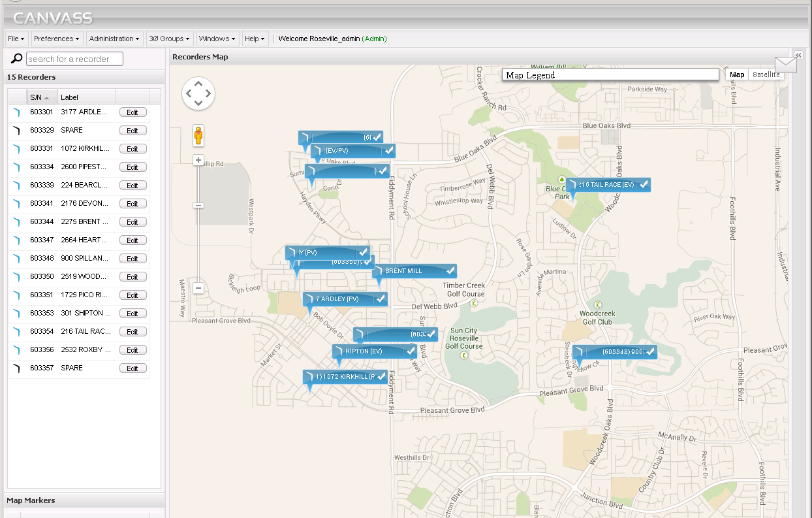The image size is (812, 518).
Task: Click the recorder pin icon beside 603329 SPARE
Action: (16, 130)
